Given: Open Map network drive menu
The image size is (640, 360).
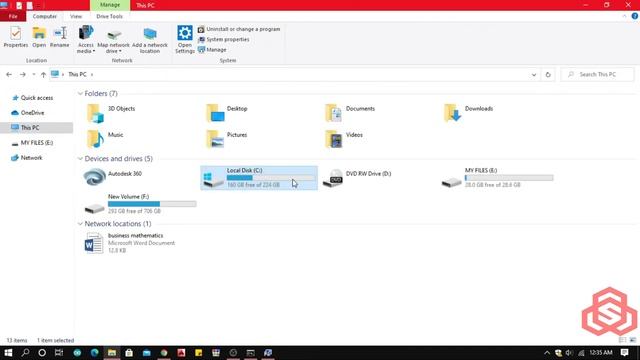Looking at the screenshot, I should coord(113,40).
